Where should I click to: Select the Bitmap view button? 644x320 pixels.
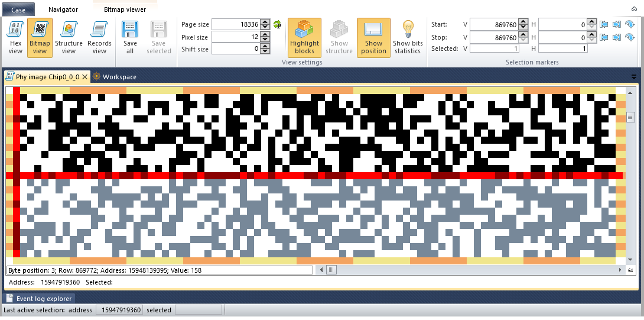[x=40, y=38]
